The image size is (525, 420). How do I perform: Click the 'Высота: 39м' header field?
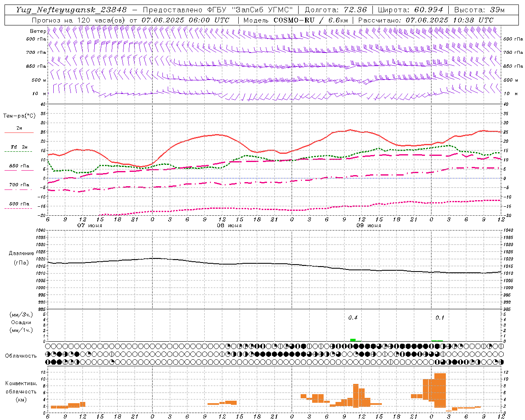pos(479,9)
